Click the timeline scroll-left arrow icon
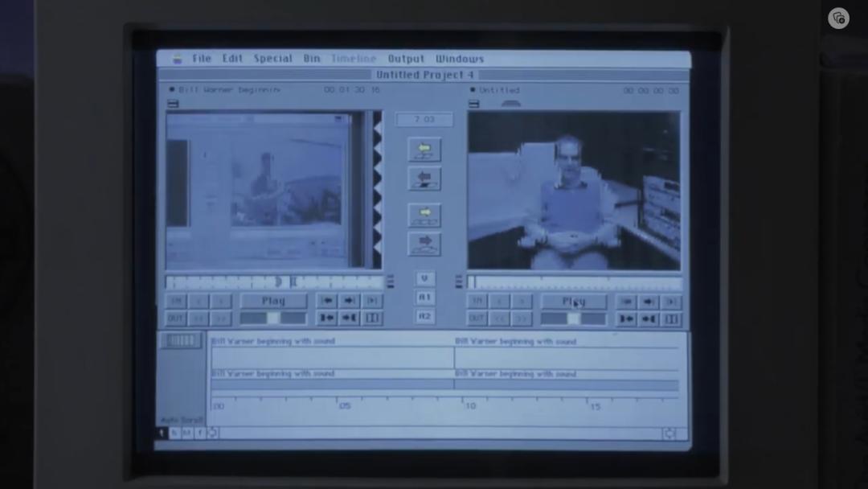 (212, 433)
